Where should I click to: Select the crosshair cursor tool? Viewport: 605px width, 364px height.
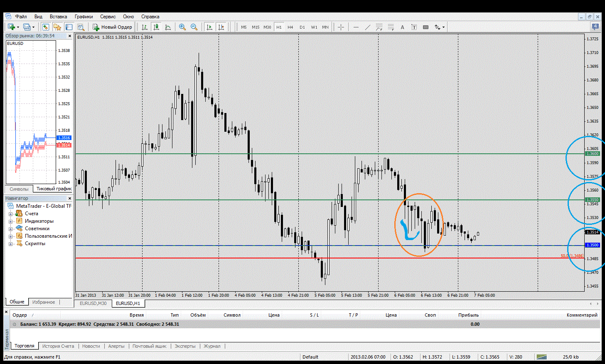click(x=341, y=27)
